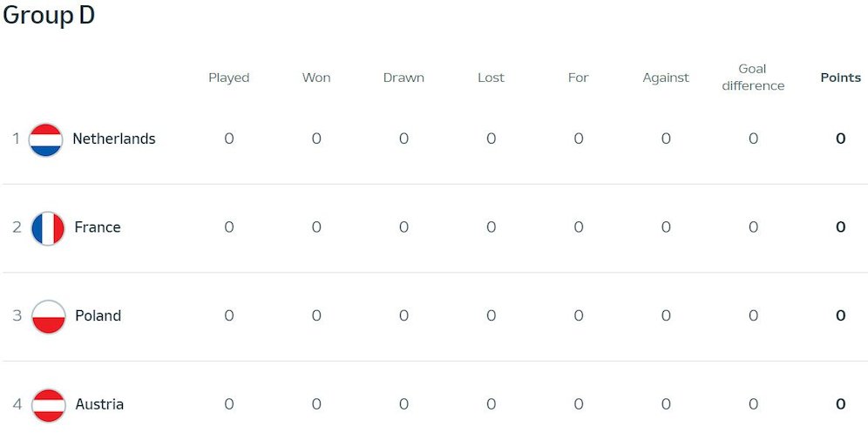
Task: Click the Played column header
Action: (x=228, y=78)
